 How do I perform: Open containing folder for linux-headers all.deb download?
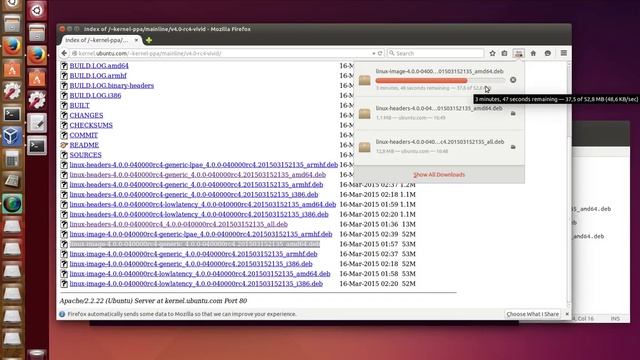coord(513,147)
